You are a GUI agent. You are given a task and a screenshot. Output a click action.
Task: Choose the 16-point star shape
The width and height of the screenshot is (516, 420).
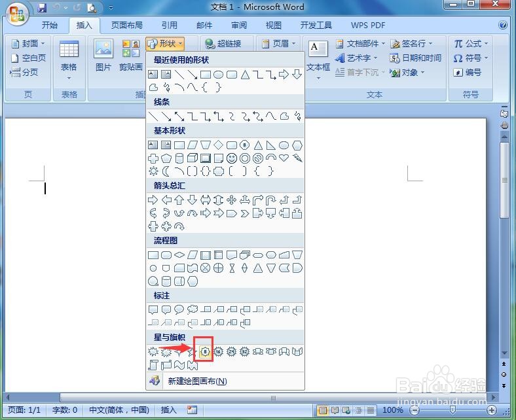point(218,351)
